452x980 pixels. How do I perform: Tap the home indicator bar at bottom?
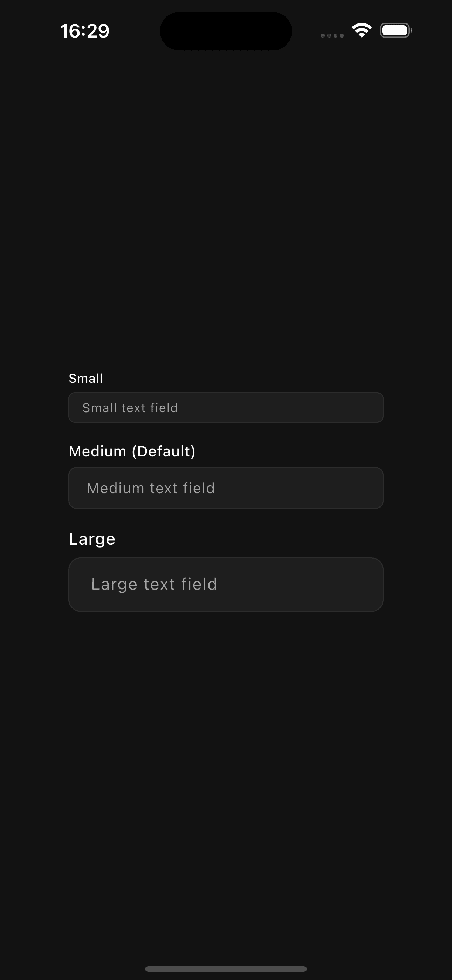226,968
